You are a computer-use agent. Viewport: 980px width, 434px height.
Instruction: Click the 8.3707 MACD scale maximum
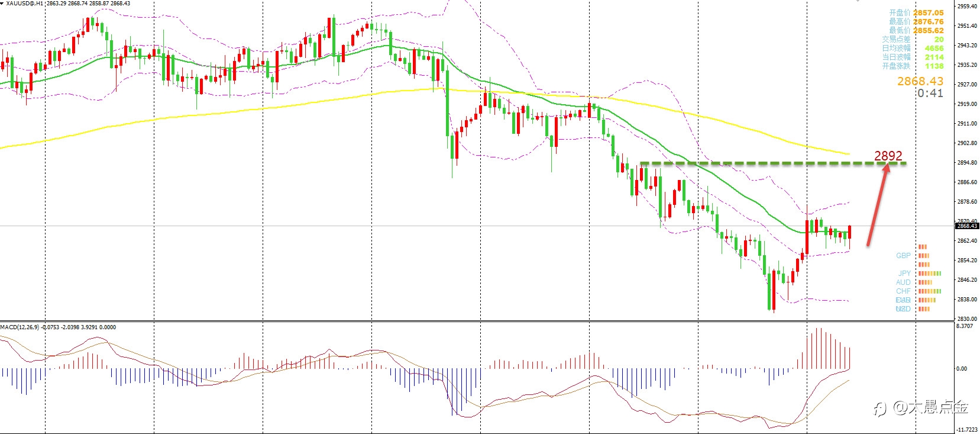pos(965,326)
